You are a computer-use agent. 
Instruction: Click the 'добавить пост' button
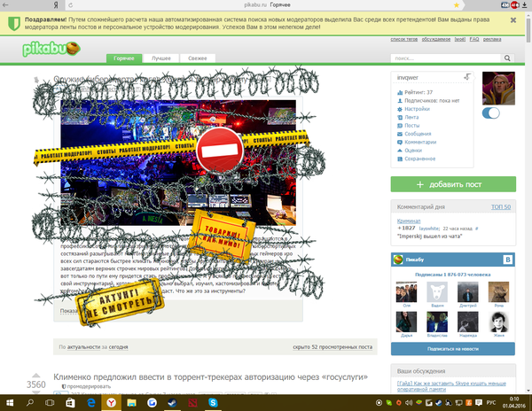tap(453, 184)
